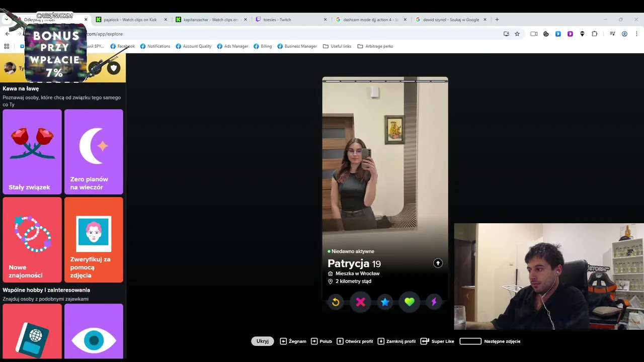Open the Stały związek category card

[x=32, y=152]
